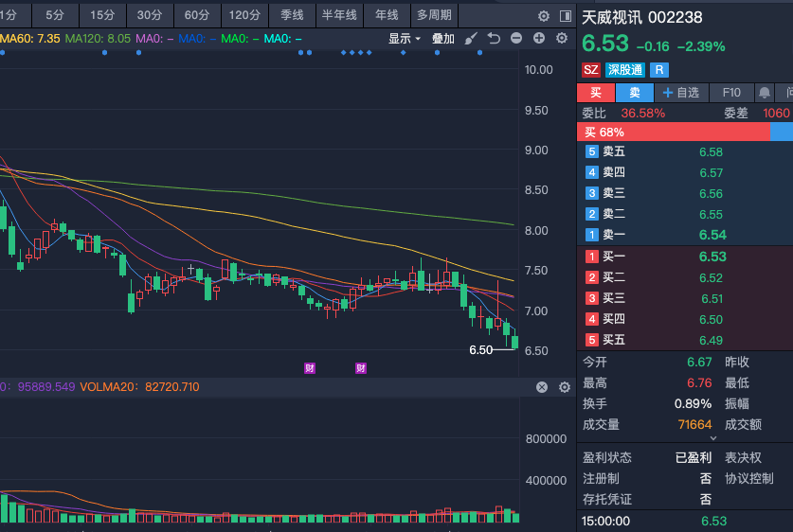Click the 叠加 overlay button
793x532 pixels.
443,39
